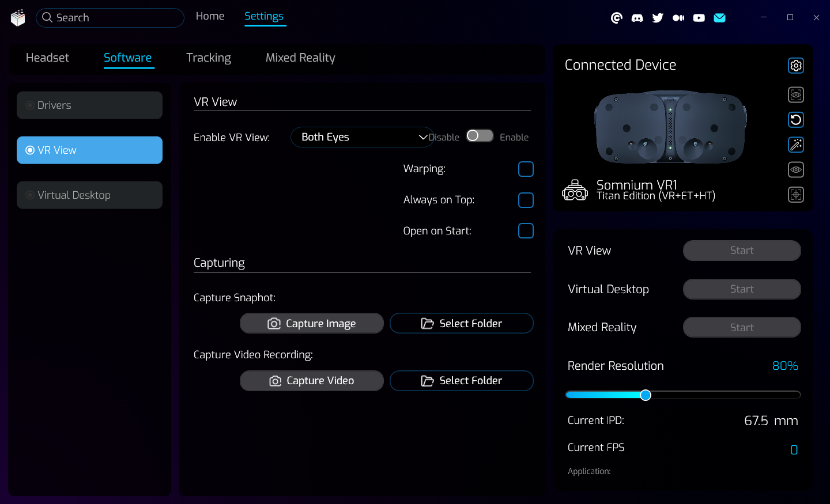Select the VR View sidebar option

click(89, 150)
